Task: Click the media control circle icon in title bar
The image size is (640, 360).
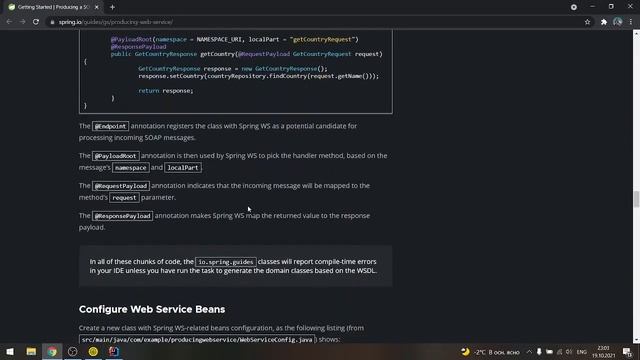Action: [x=573, y=7]
